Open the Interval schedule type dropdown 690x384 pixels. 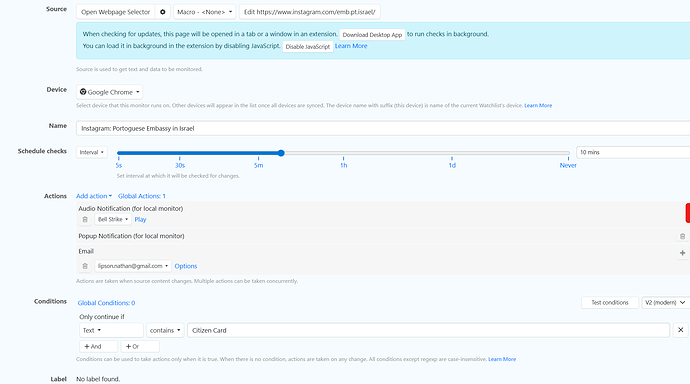pyautogui.click(x=92, y=152)
